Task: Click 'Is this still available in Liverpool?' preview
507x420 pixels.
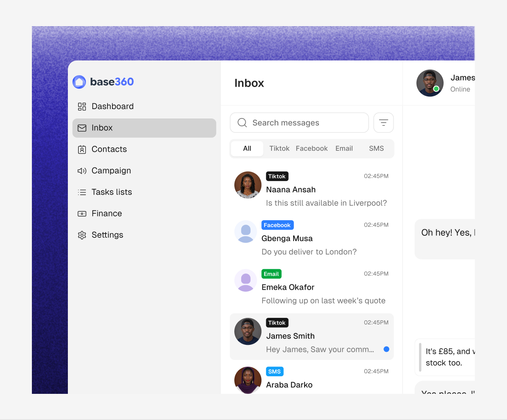Action: click(326, 203)
